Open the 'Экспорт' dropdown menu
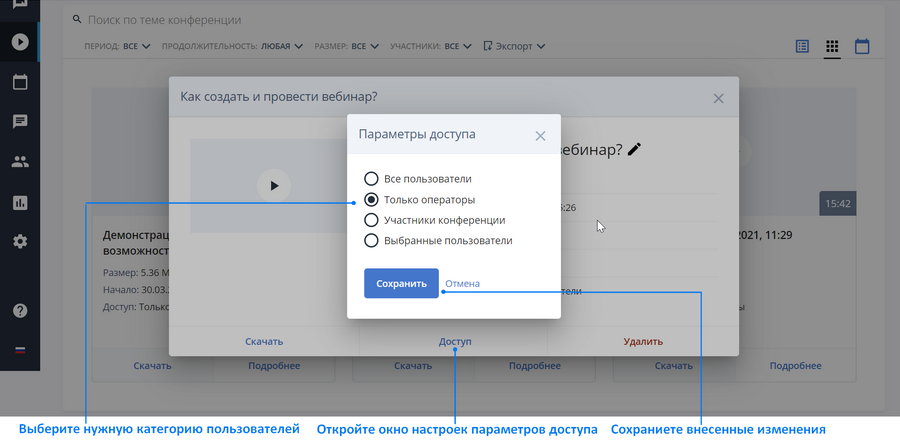This screenshot has width=900, height=441. point(514,46)
